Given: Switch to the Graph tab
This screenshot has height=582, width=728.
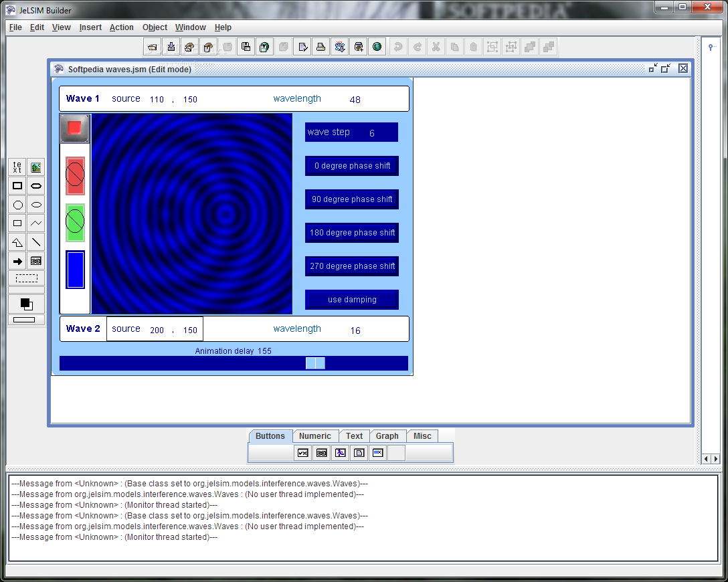Looking at the screenshot, I should tap(387, 435).
